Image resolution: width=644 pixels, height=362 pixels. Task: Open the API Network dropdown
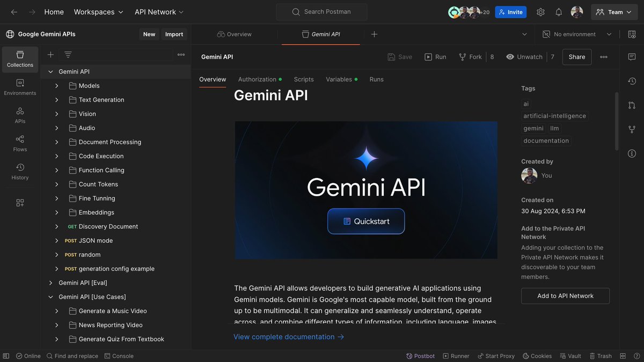coord(159,12)
